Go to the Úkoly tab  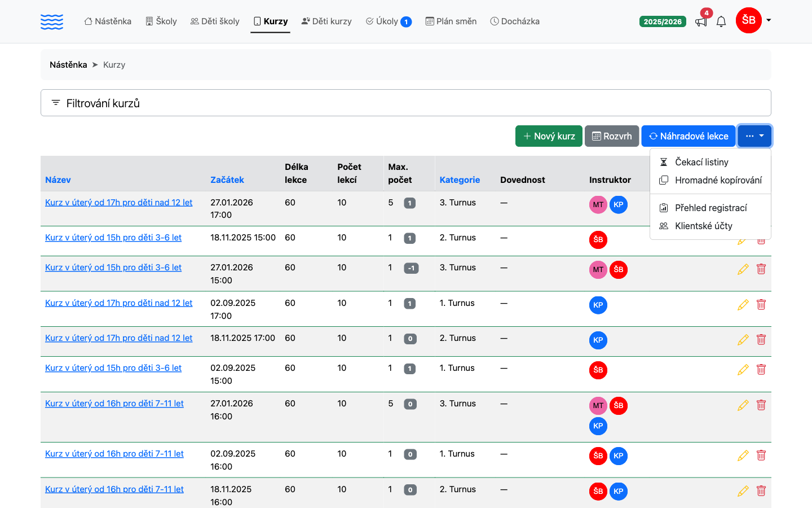tap(389, 21)
